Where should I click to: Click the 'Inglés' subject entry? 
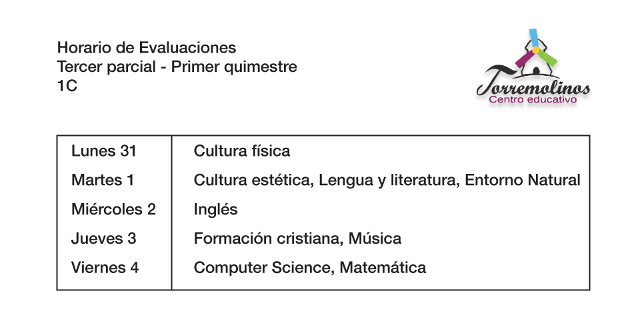[215, 210]
